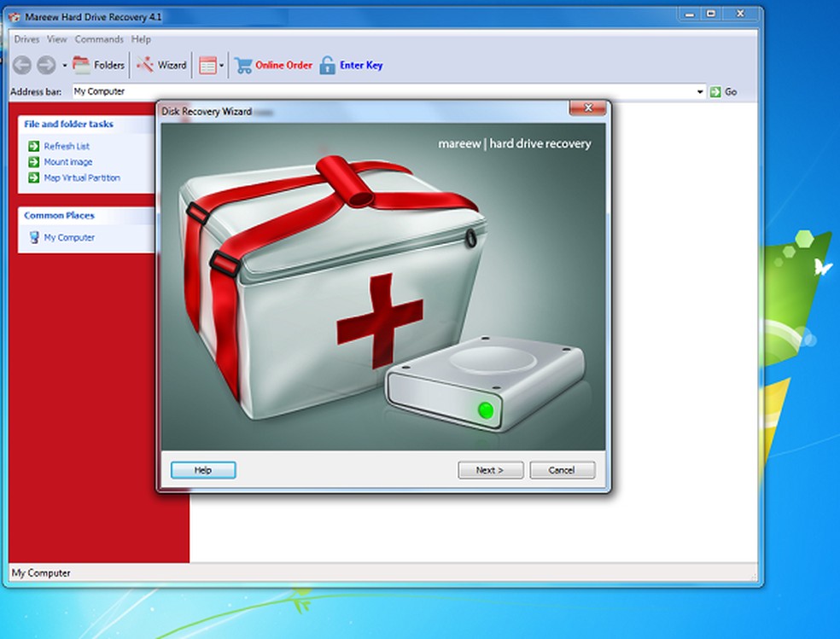Click the view mode list icon
Image resolution: width=840 pixels, height=639 pixels.
pos(207,66)
